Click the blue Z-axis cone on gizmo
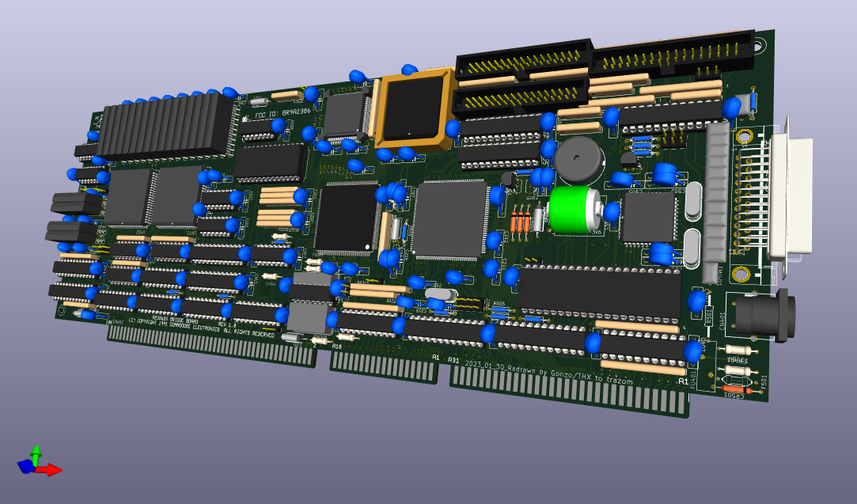857x504 pixels. click(x=25, y=467)
